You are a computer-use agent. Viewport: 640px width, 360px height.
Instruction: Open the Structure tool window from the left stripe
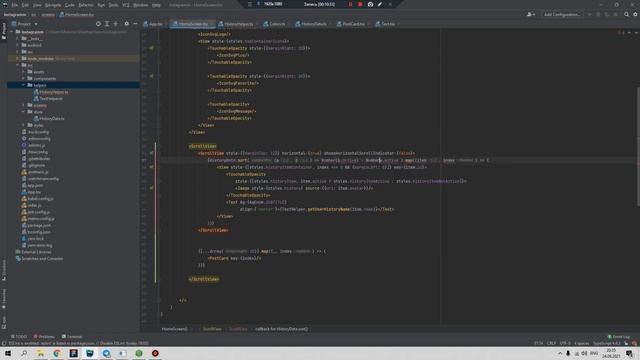click(4, 270)
